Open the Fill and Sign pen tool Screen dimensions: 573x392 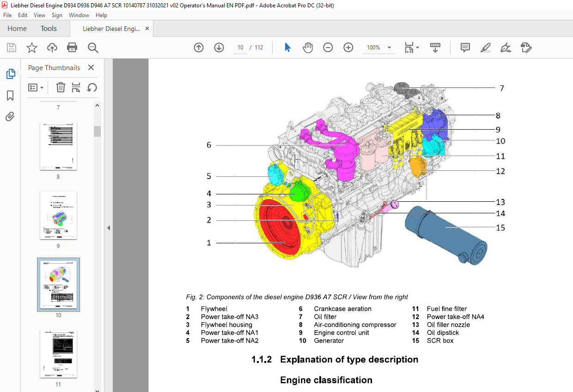(506, 48)
